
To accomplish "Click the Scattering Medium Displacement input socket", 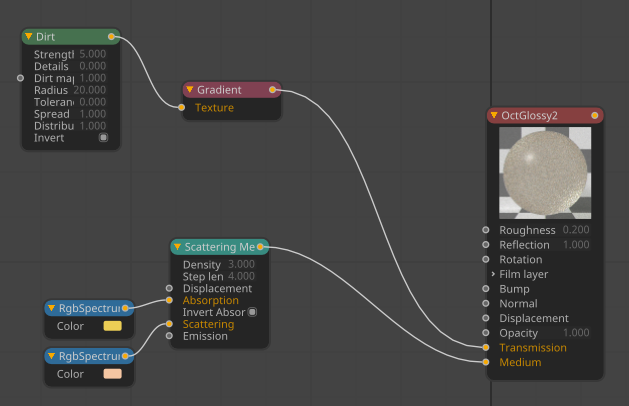I will (x=169, y=288).
